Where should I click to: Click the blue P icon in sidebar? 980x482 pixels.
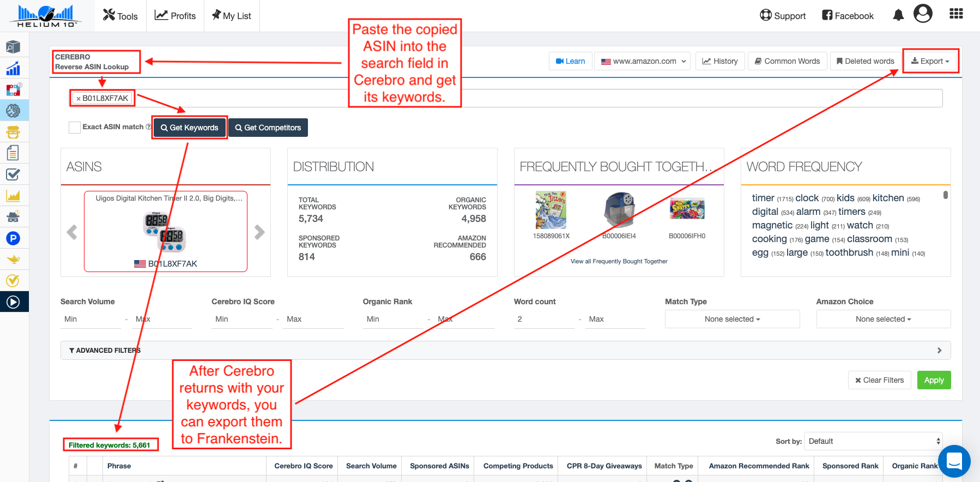click(x=13, y=238)
